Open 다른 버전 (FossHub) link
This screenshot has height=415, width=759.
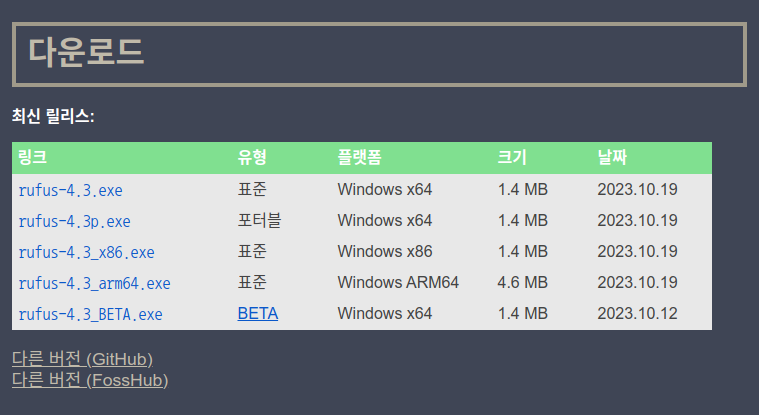click(x=89, y=380)
